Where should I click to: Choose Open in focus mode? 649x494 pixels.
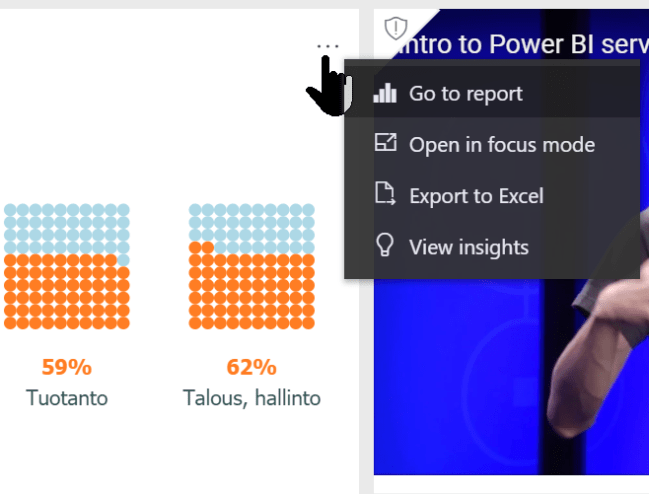(501, 145)
